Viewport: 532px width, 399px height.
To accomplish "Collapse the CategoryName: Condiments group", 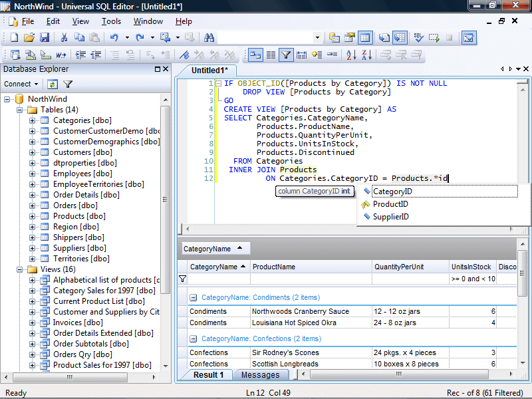I will 193,298.
